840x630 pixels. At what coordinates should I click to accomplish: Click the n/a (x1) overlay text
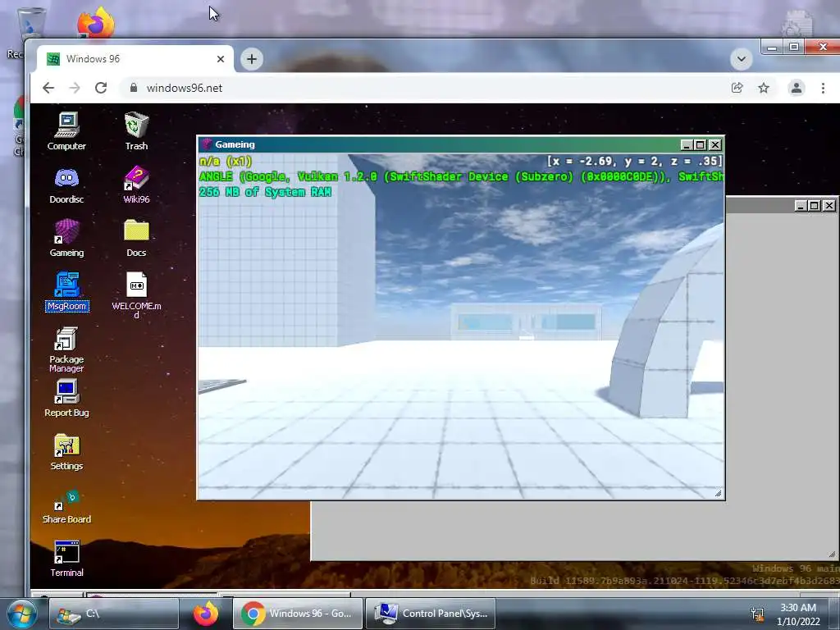(225, 162)
